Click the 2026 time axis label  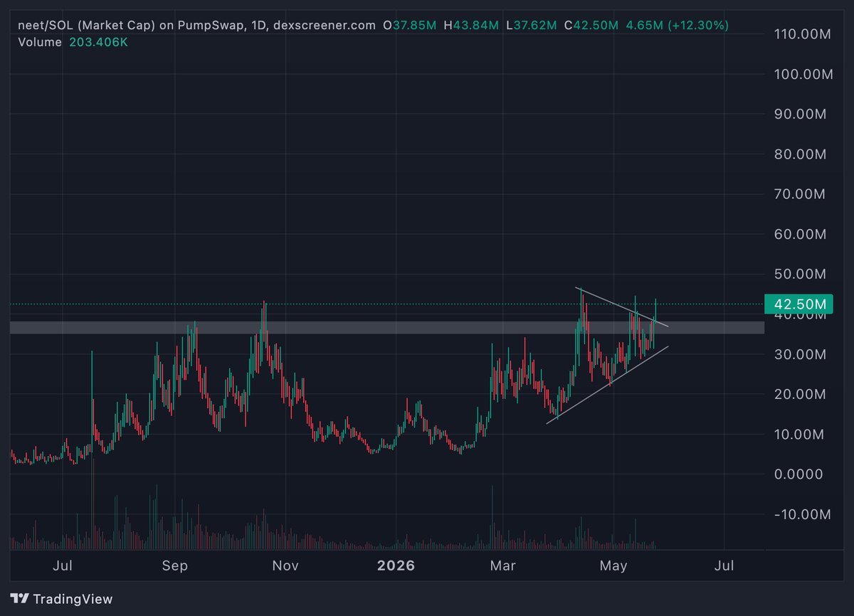click(395, 565)
